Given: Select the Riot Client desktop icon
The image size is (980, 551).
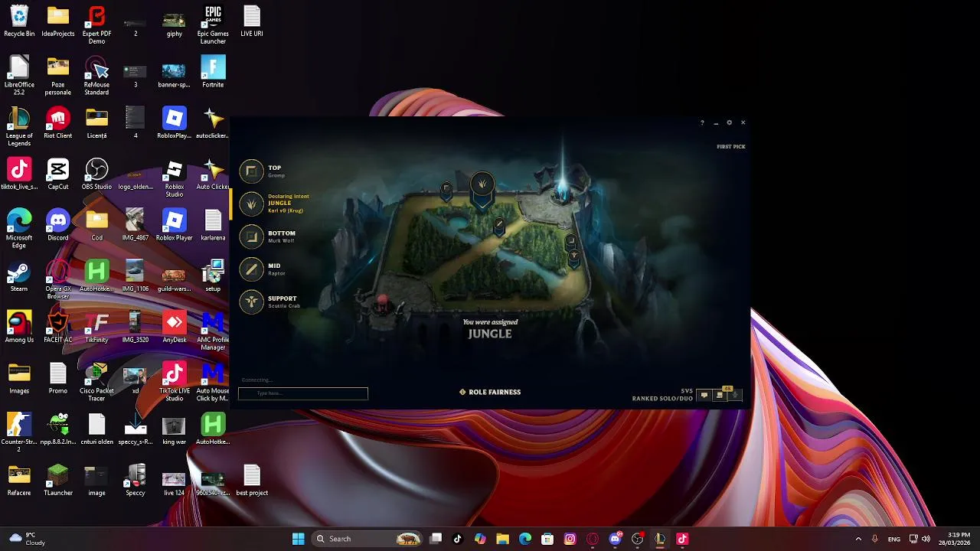Looking at the screenshot, I should click(x=58, y=122).
